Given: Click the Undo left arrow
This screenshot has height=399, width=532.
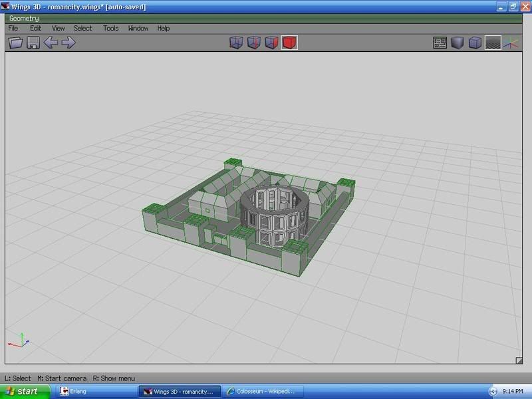Looking at the screenshot, I should tap(51, 43).
